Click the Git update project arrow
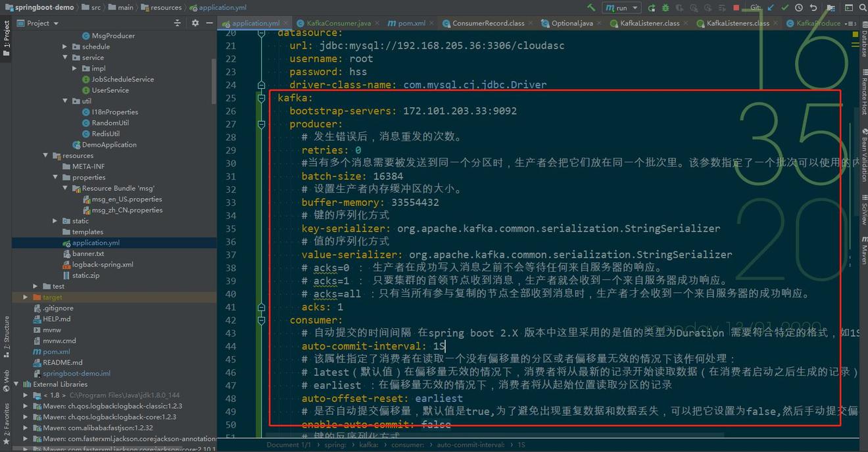Screen dimensions: 868x452 click(x=771, y=8)
